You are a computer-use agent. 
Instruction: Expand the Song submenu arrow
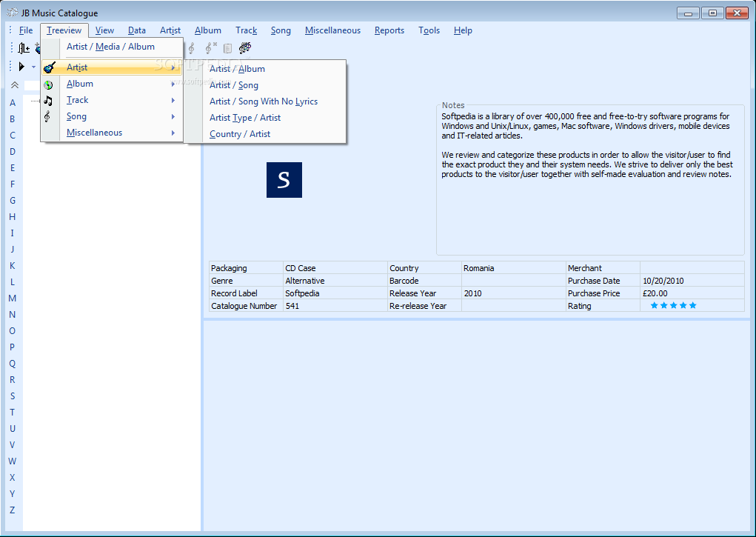(173, 117)
